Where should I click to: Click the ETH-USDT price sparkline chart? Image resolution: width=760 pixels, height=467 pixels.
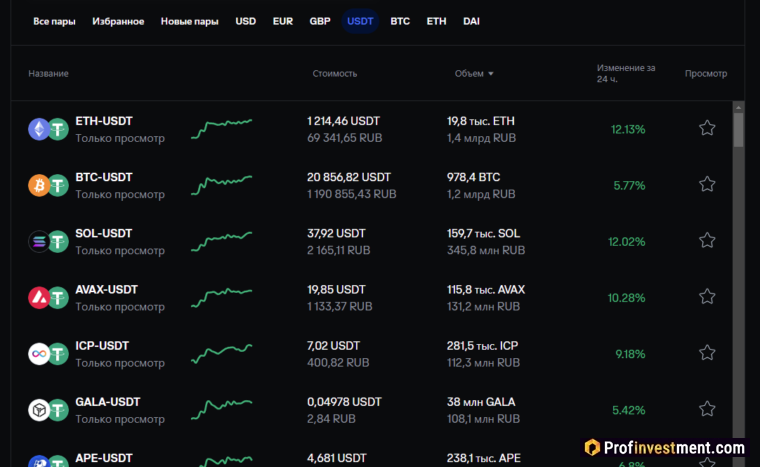222,128
